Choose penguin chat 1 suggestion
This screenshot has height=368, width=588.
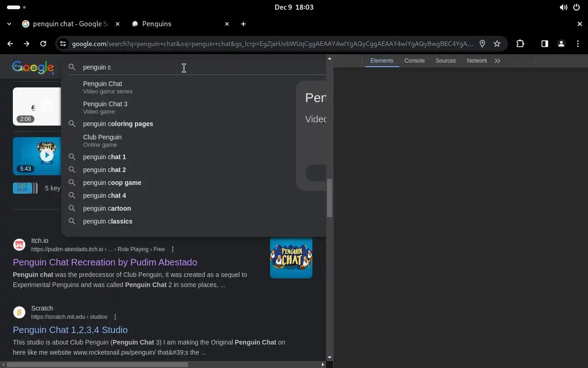point(193,157)
